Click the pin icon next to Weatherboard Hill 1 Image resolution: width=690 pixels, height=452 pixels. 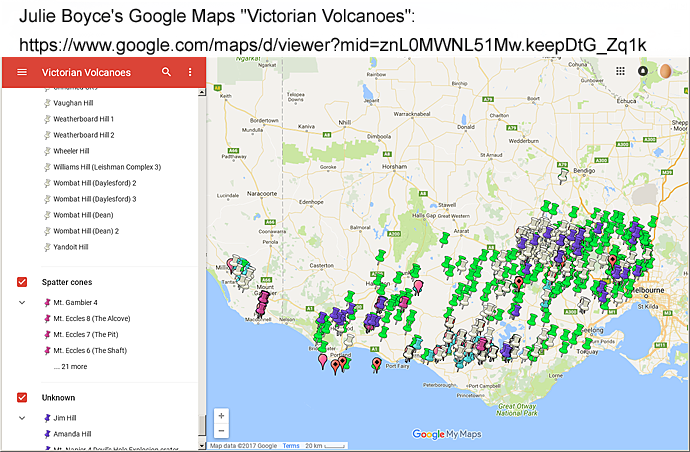point(47,119)
